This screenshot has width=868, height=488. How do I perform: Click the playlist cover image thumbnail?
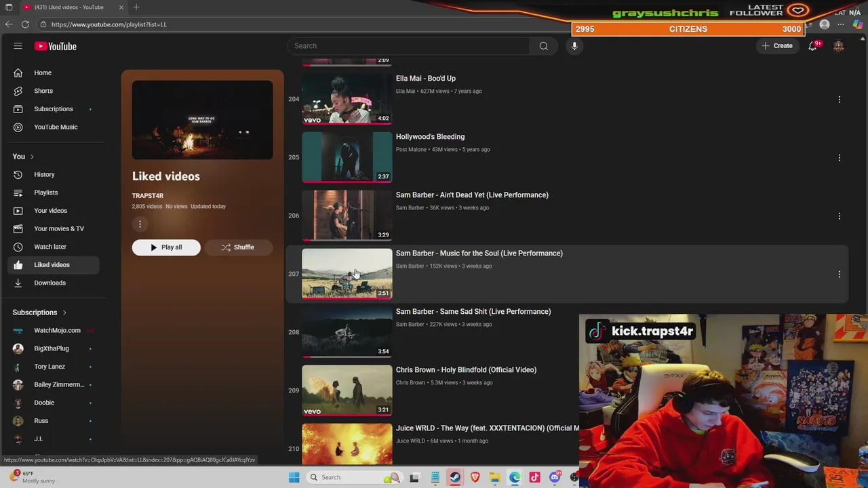click(x=203, y=120)
